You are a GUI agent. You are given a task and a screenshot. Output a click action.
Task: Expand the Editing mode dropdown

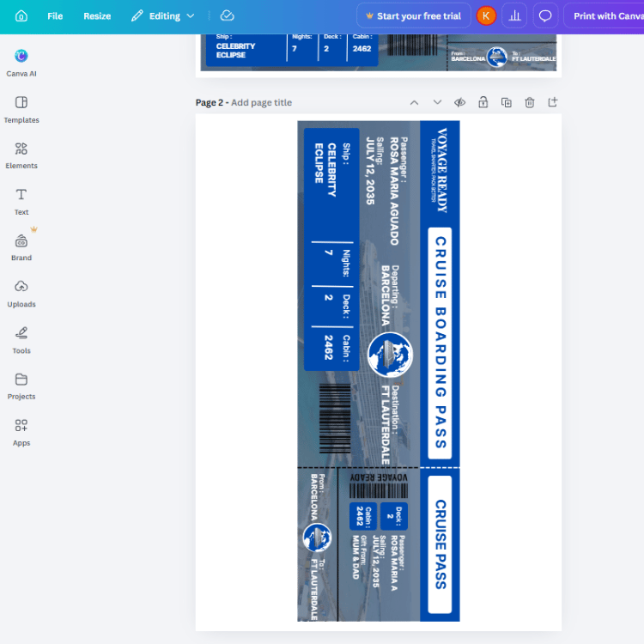163,16
